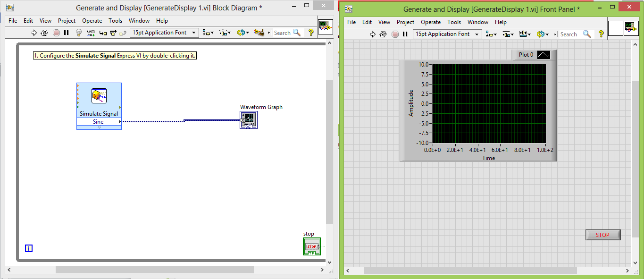Click Context Help question mark, Block Diagram
This screenshot has height=279, width=644.
tap(311, 33)
